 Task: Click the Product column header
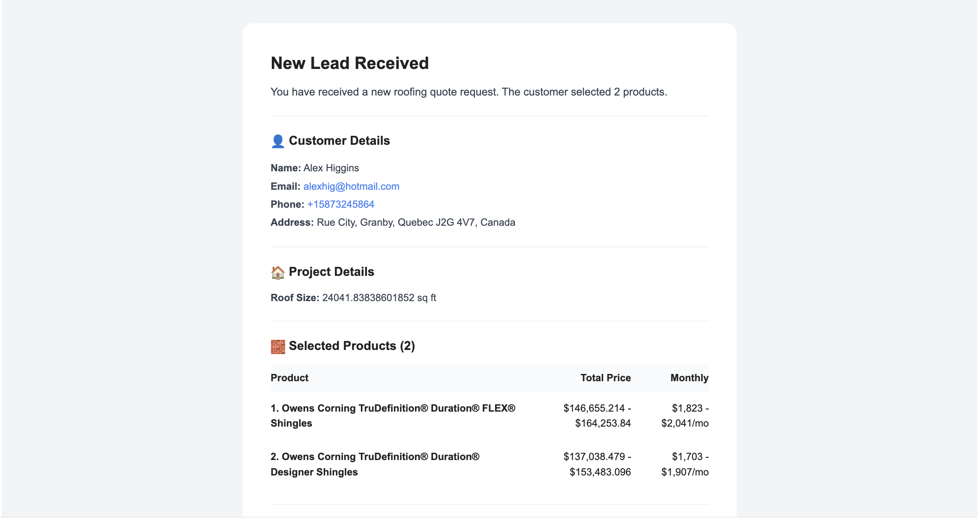[289, 378]
